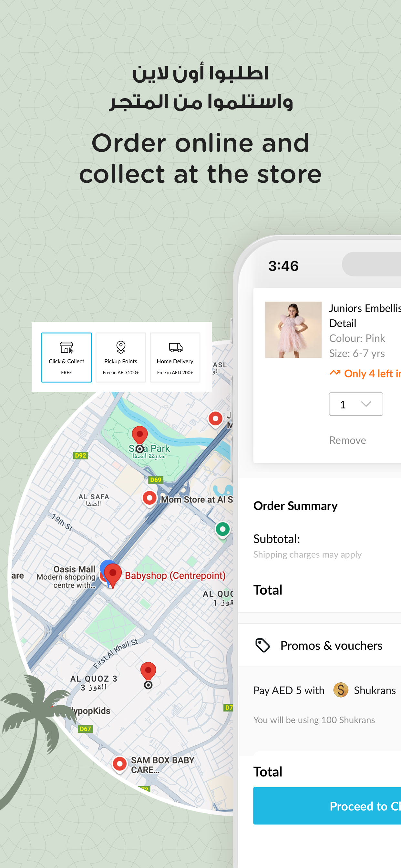
Task: Select the Babyshop (Centrepoint) map pin
Action: pos(113,575)
